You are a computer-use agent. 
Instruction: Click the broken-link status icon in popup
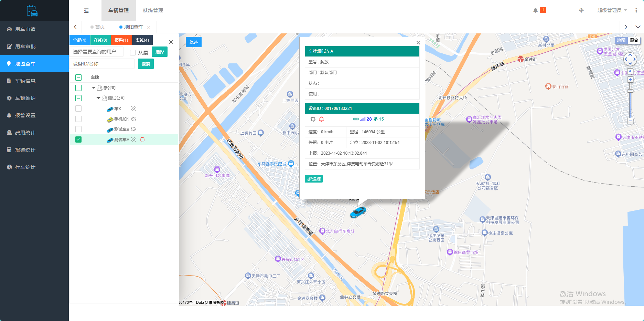[313, 119]
